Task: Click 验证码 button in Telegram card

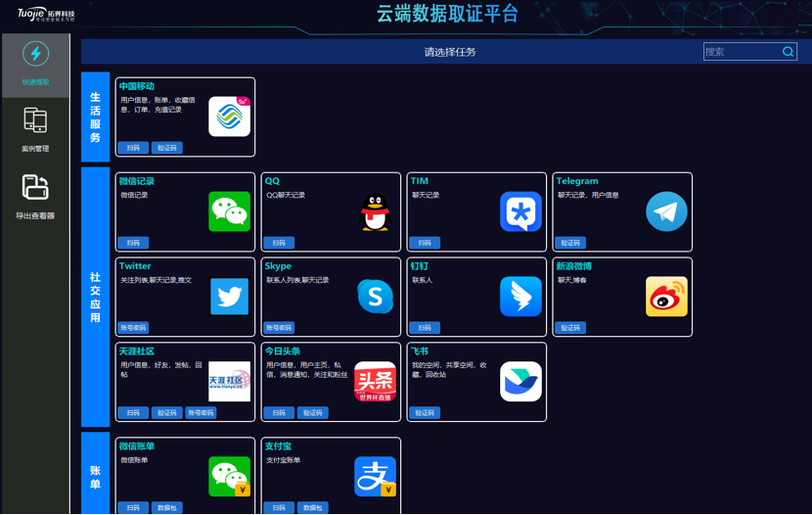Action: coord(570,243)
